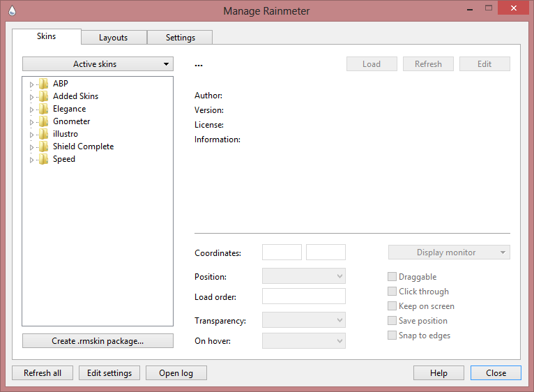Click the Shield Complete folder icon

(43, 146)
